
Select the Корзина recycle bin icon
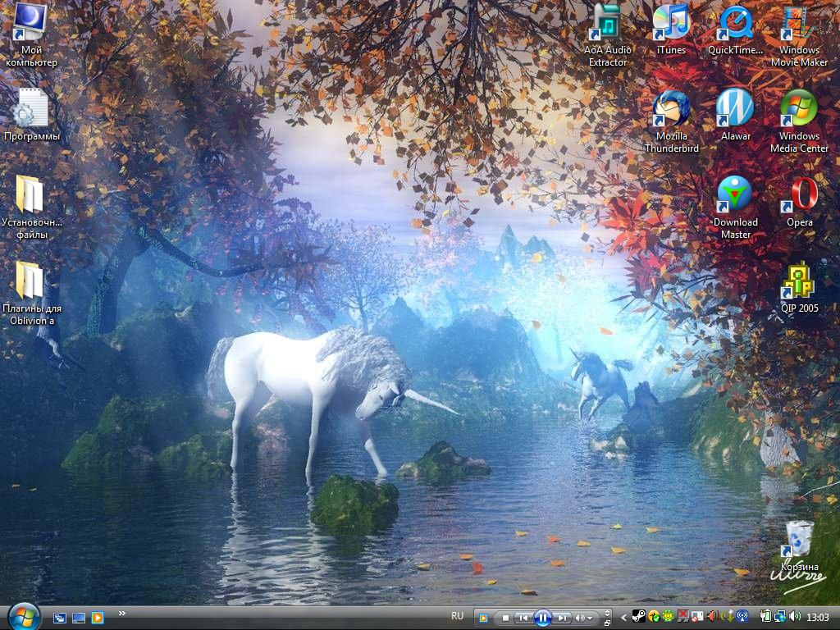tap(799, 546)
